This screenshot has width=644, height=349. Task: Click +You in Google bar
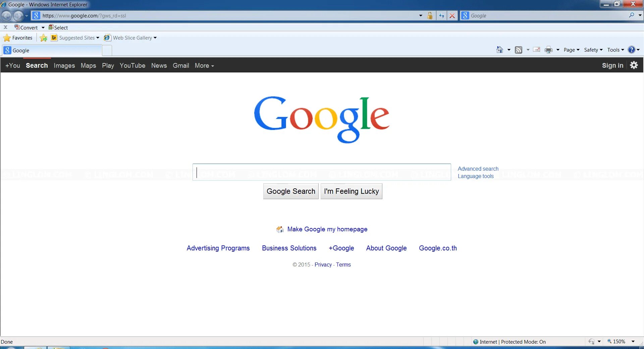[13, 65]
